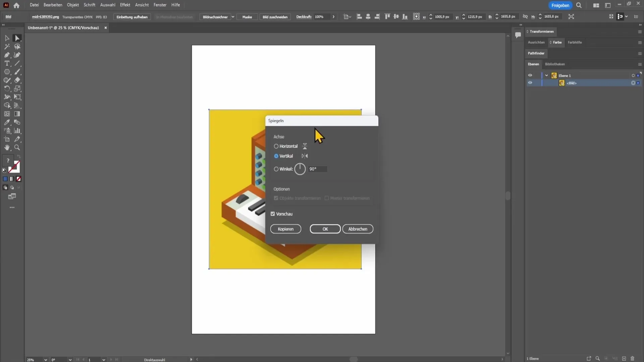The width and height of the screenshot is (644, 362).
Task: Pick the Magic Wand tool
Action: tap(7, 47)
